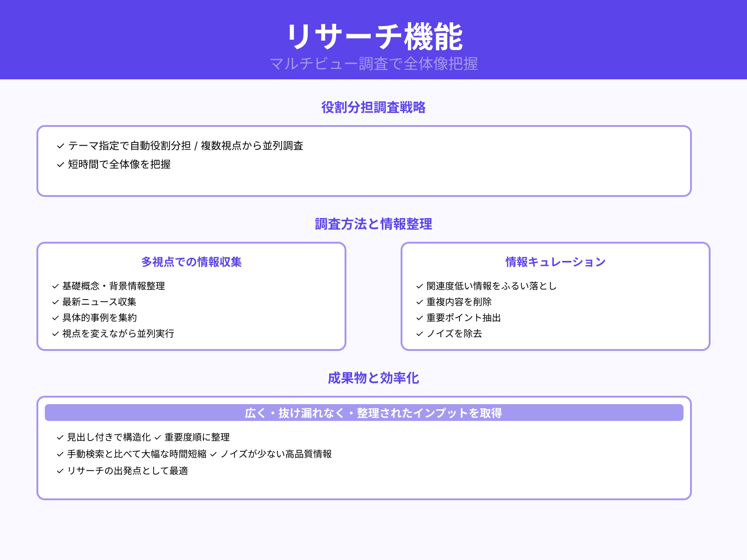Image resolution: width=747 pixels, height=560 pixels.
Task: Expand the 多視点での情報収集 card
Action: pyautogui.click(x=191, y=262)
